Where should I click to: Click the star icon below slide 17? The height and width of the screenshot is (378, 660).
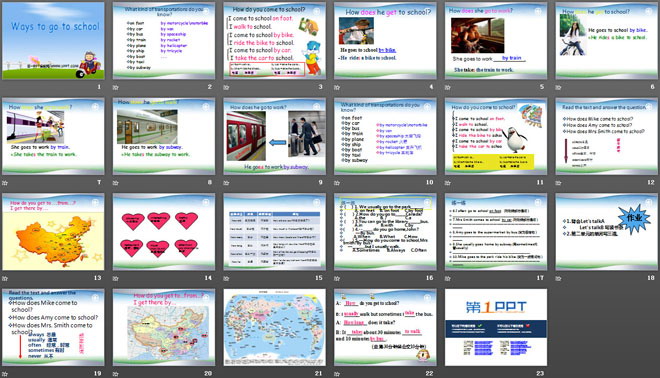pos(447,278)
